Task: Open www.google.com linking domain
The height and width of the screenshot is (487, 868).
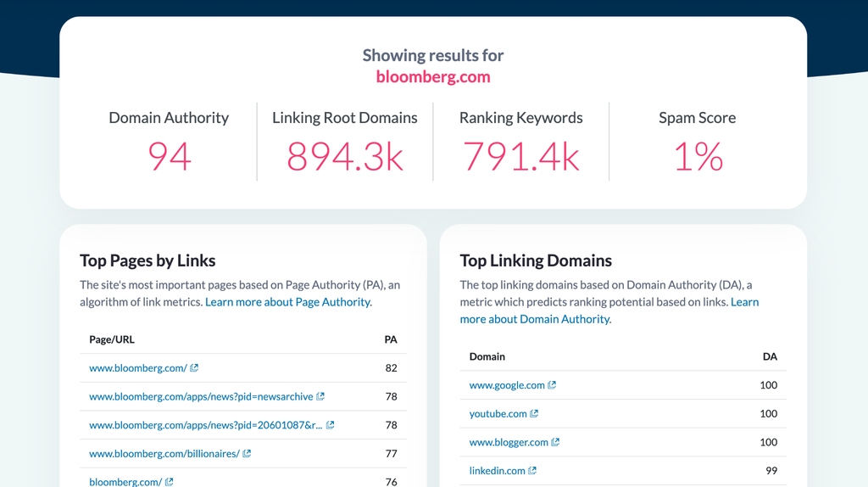Action: (507, 385)
